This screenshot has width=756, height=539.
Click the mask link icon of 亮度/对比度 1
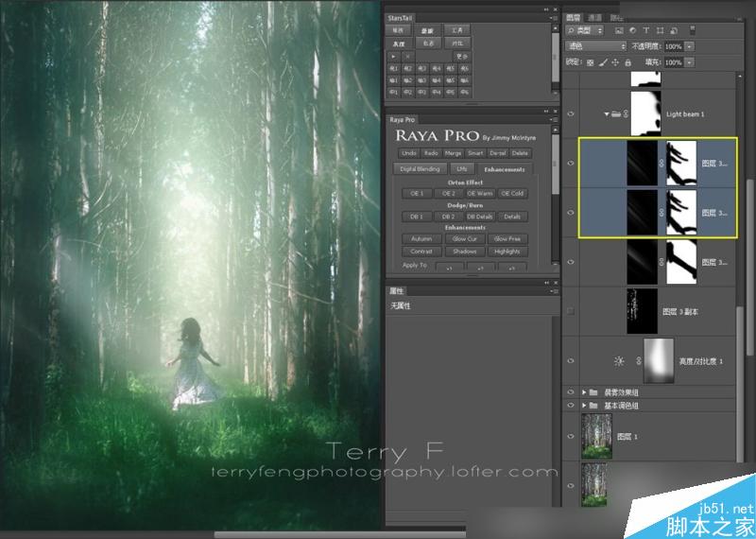[639, 361]
